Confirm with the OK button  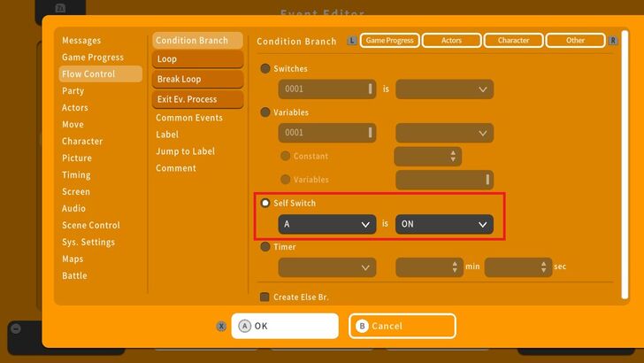tap(285, 326)
